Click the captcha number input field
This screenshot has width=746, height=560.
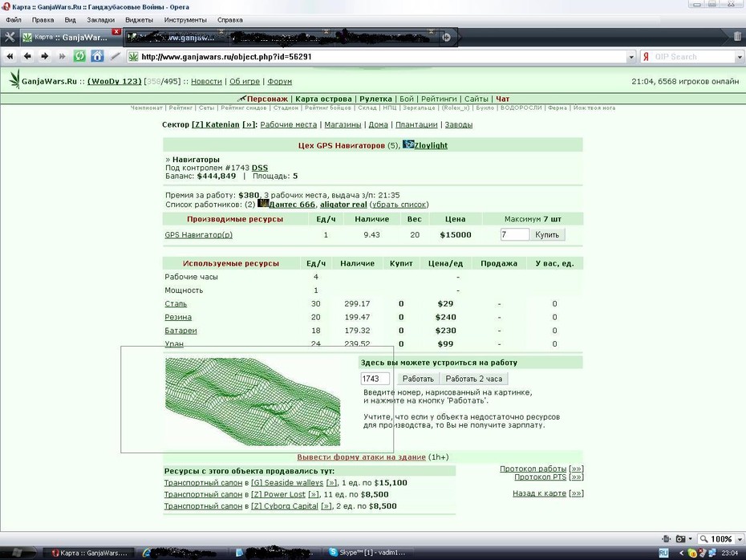pos(375,379)
